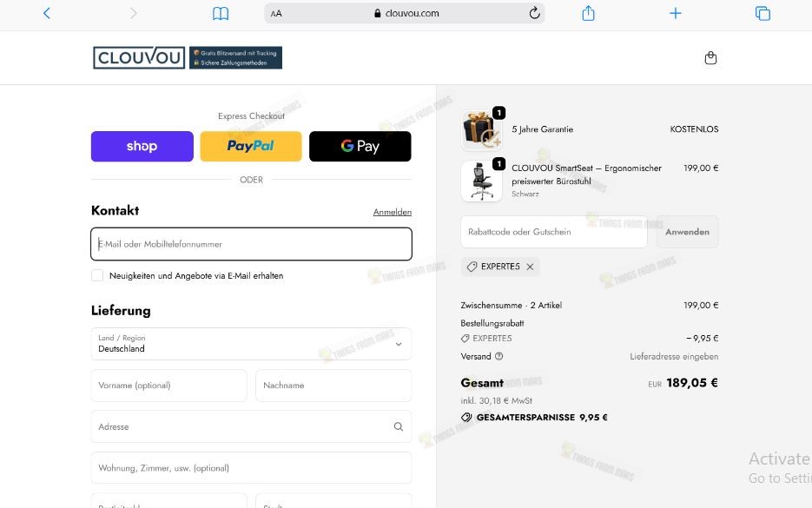Viewport: 812px width, 508px height.
Task: Click the 5 Jahre Garantie label
Action: click(x=542, y=129)
